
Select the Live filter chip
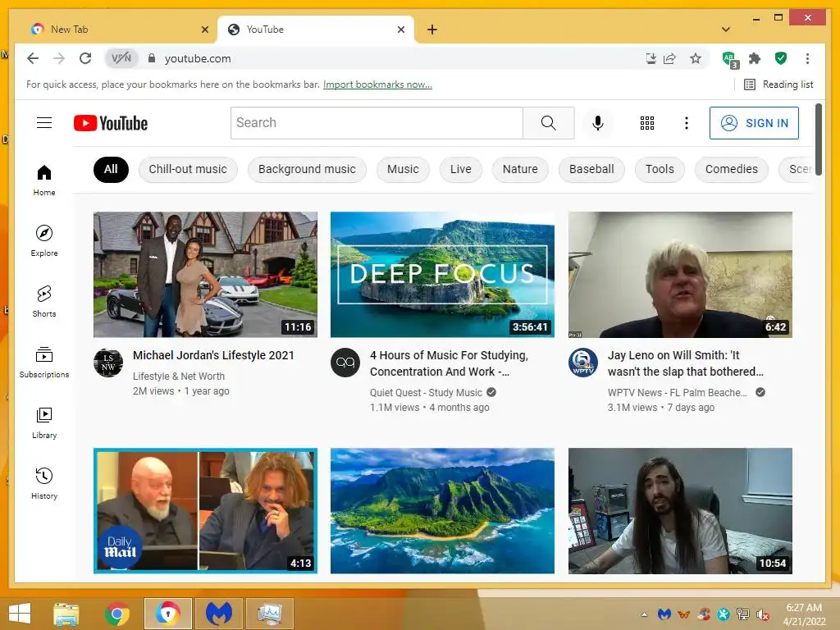tap(461, 169)
